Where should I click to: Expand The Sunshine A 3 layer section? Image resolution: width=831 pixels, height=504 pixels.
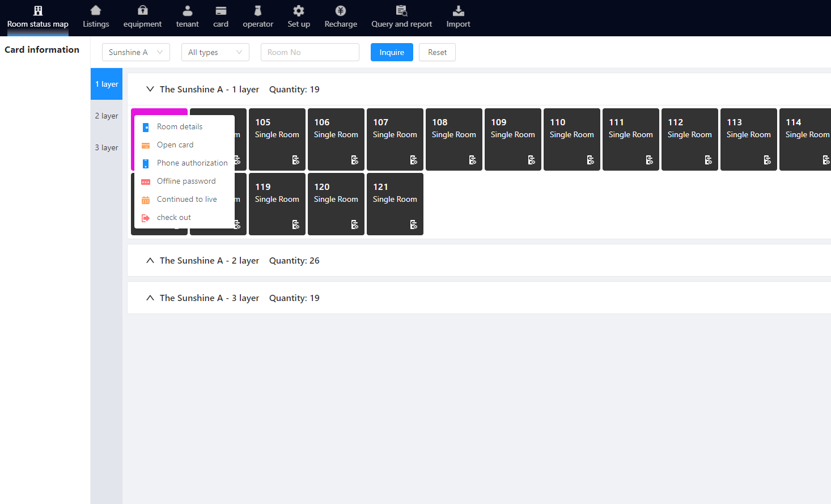150,298
